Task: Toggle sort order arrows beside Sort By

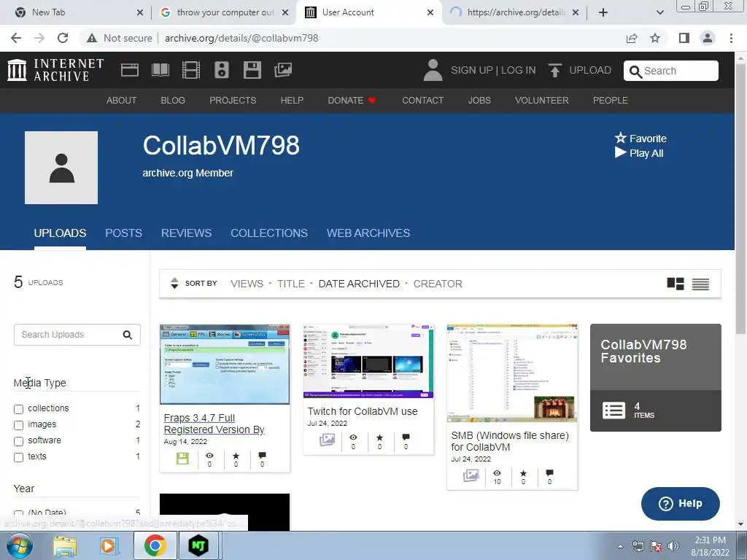Action: (x=174, y=284)
